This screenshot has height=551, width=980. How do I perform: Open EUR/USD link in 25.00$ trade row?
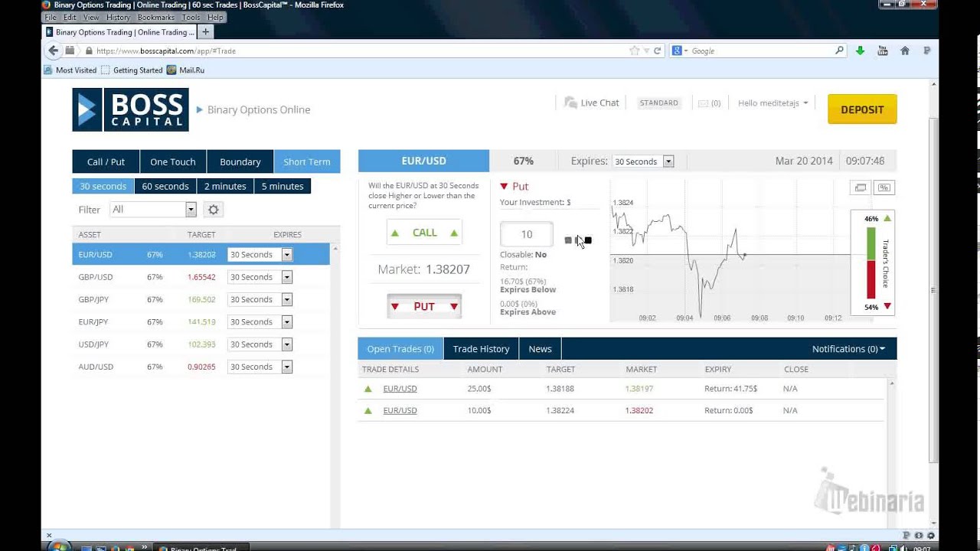[x=400, y=389]
